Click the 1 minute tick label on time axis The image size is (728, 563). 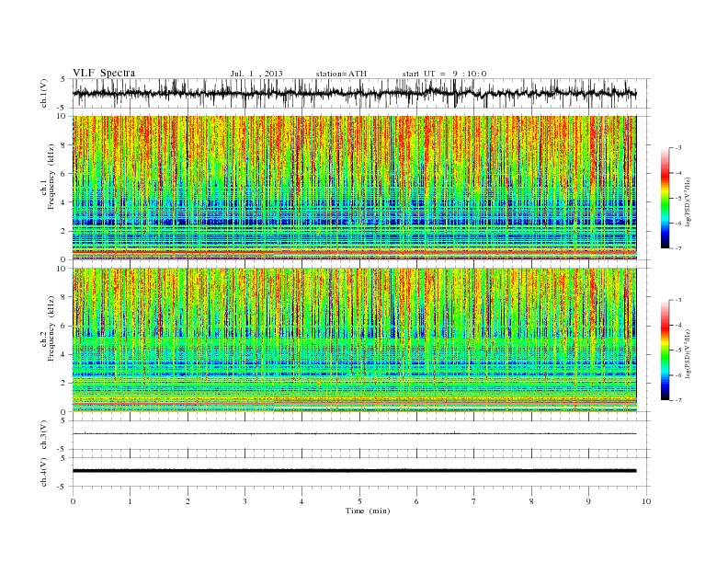[131, 501]
